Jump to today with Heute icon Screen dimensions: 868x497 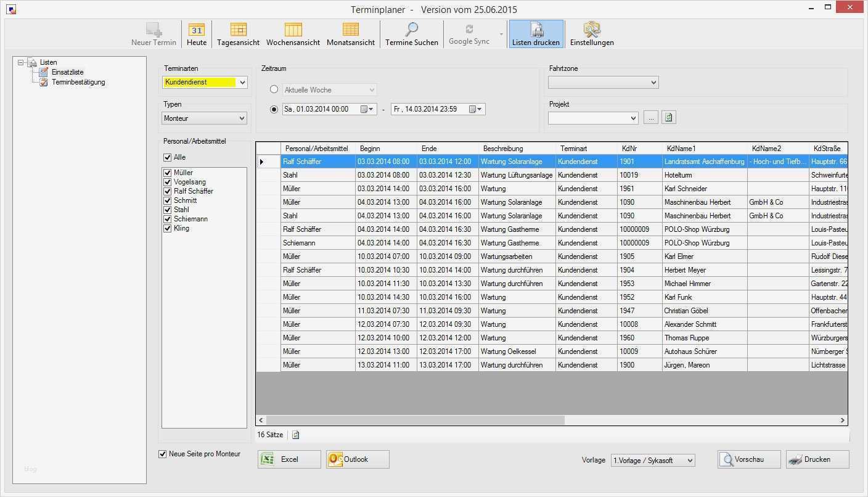click(x=197, y=34)
